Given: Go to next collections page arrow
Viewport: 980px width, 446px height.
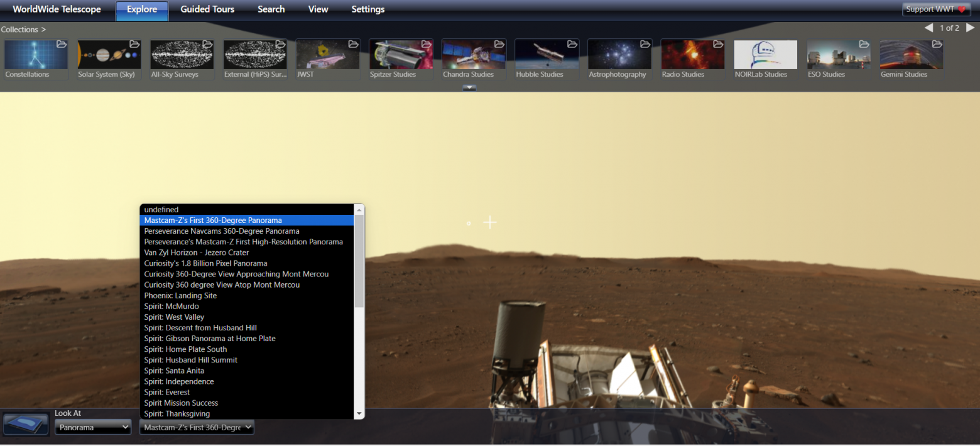Looking at the screenshot, I should [x=970, y=28].
